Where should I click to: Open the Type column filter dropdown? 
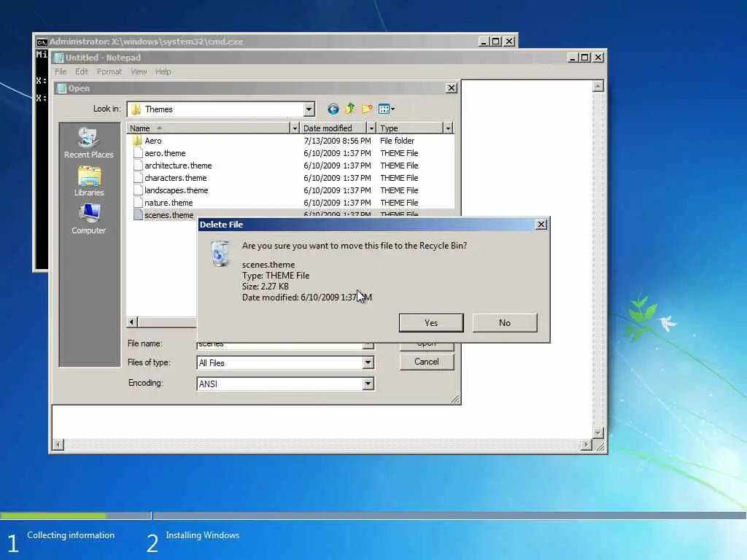[448, 128]
